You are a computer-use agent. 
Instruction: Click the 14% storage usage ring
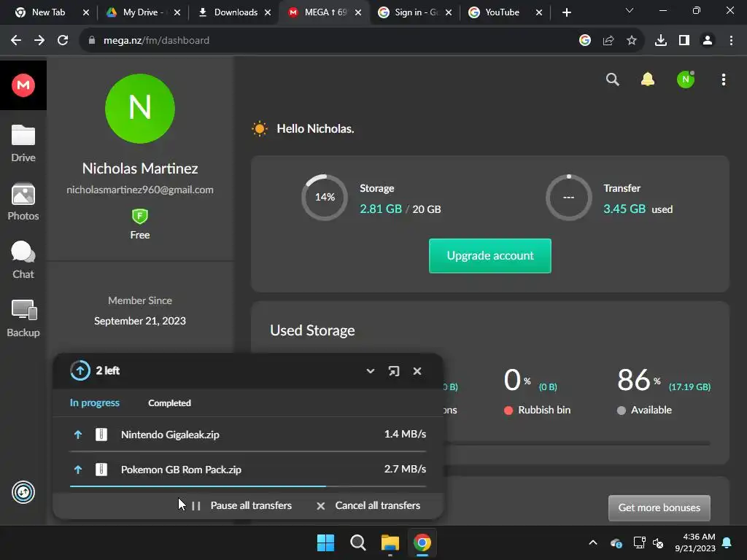325,197
